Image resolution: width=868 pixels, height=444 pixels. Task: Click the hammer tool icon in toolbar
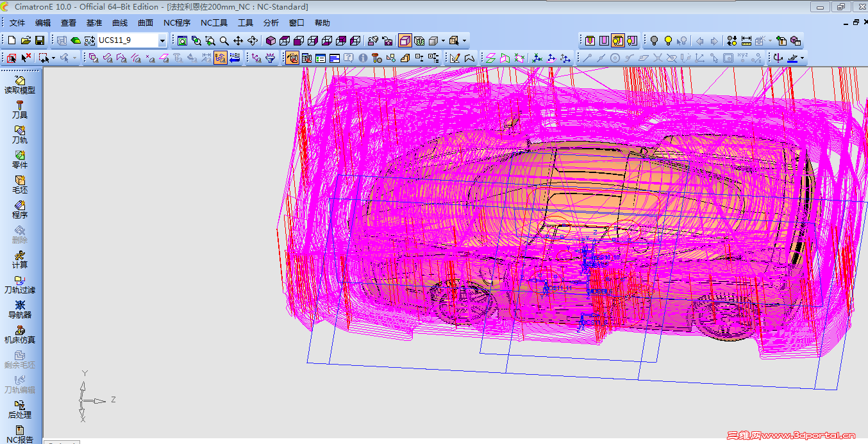point(376,58)
